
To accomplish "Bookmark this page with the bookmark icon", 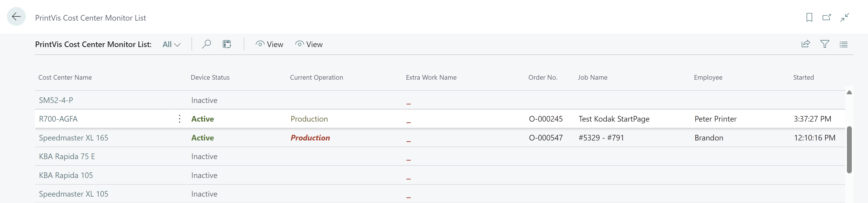I will [809, 17].
